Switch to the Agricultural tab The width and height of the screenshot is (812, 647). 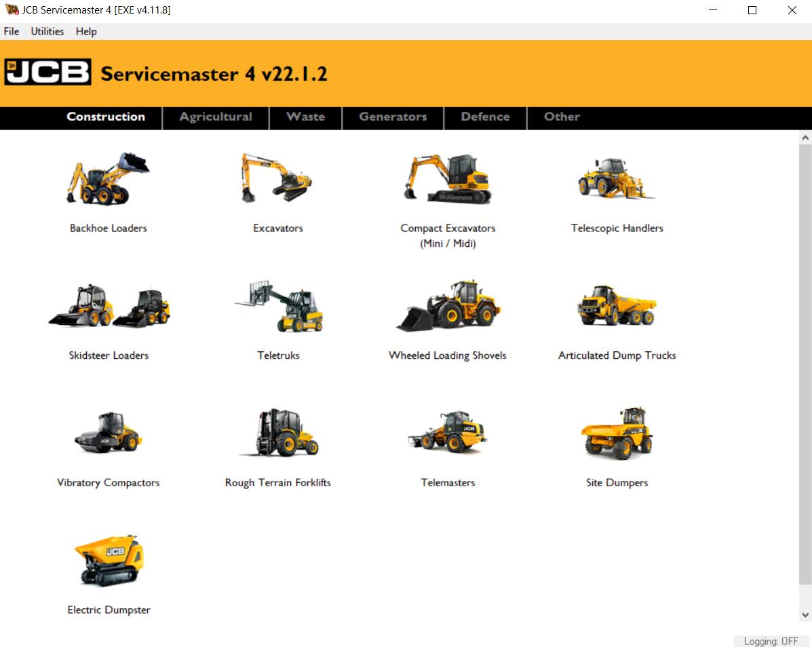pos(215,117)
